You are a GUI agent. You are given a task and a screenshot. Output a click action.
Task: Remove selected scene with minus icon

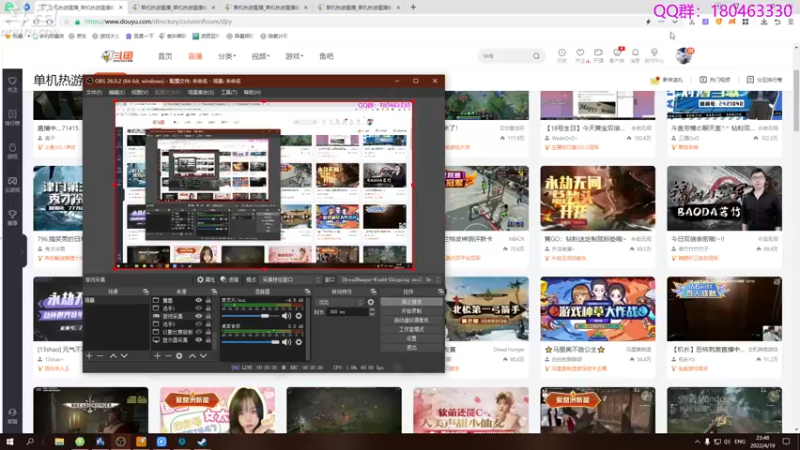click(x=100, y=356)
